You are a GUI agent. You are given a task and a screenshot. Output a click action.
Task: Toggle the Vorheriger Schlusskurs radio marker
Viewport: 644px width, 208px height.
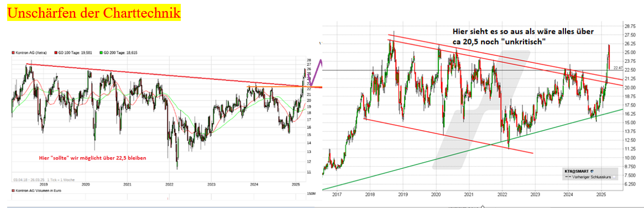pos(615,177)
